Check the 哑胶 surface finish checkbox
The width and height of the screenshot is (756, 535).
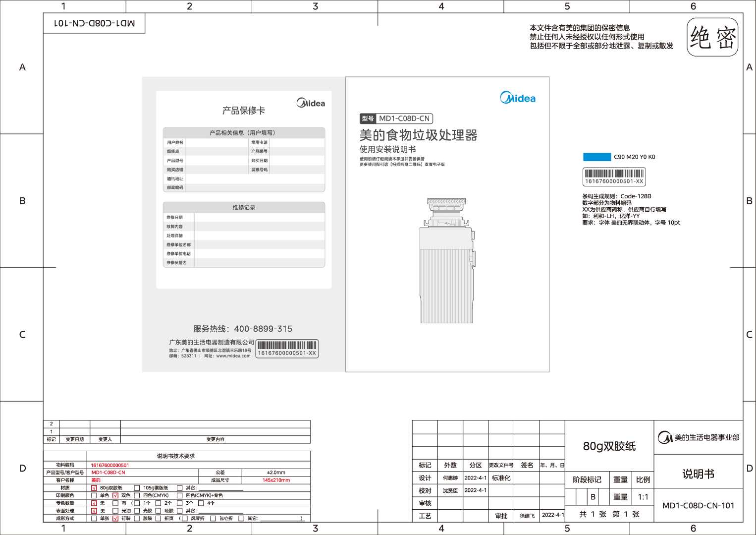tap(159, 511)
